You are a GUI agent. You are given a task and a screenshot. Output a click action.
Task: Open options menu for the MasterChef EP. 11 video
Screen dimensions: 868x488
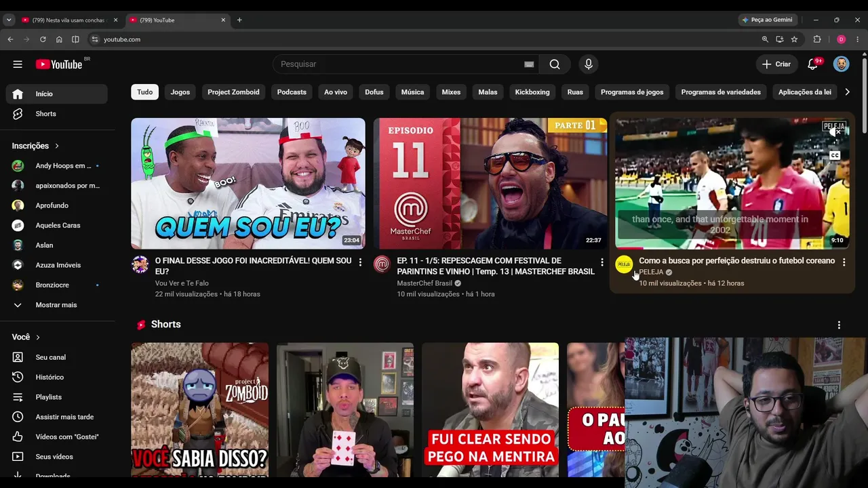point(601,262)
